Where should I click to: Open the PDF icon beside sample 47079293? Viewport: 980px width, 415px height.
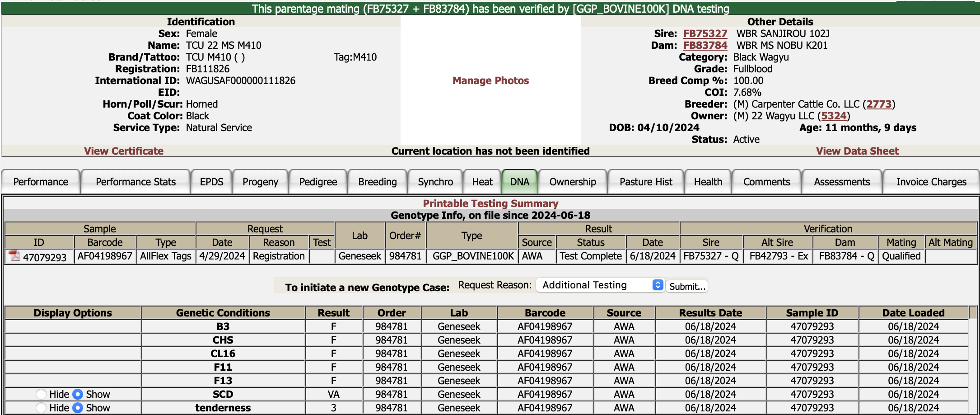click(x=14, y=256)
